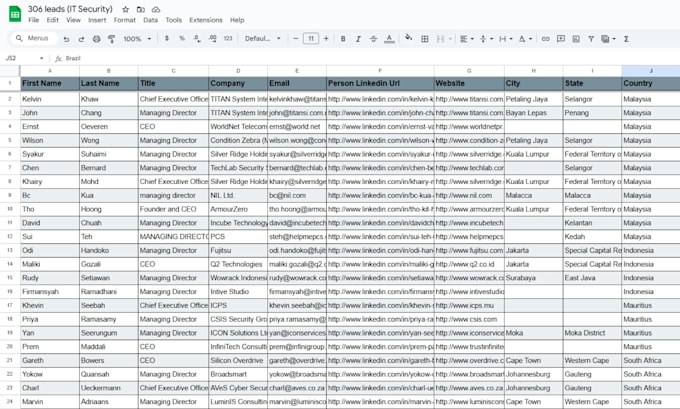Select the Country header cell
The width and height of the screenshot is (680, 409).
(x=651, y=83)
